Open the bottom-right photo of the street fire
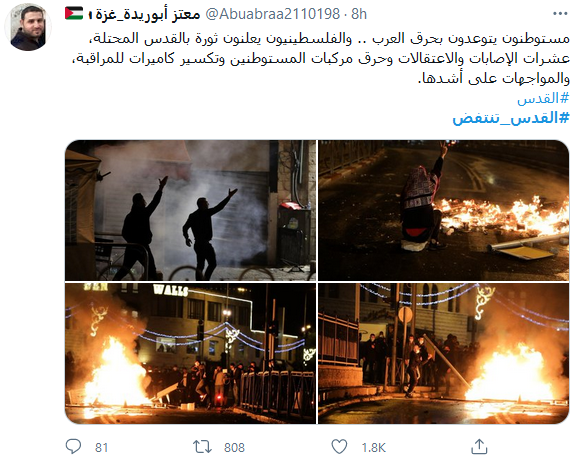The width and height of the screenshot is (584, 465). (x=444, y=353)
